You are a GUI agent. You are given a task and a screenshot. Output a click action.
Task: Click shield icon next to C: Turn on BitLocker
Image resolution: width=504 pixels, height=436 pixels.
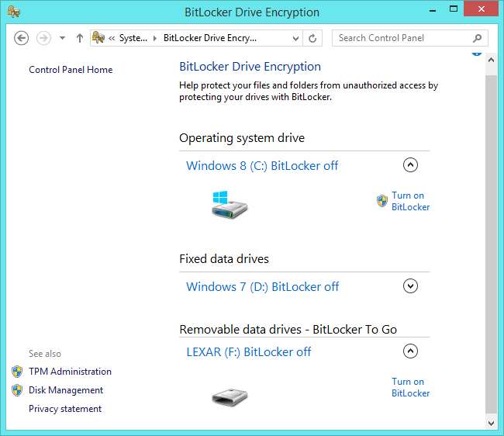[x=382, y=201]
